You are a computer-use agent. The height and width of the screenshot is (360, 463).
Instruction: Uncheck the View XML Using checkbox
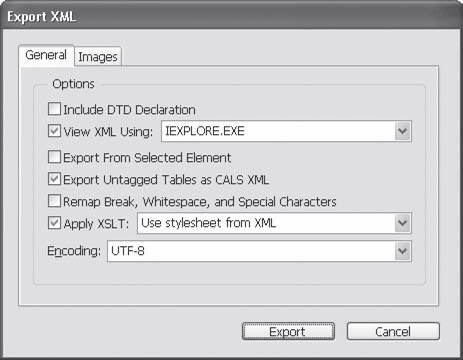54,131
